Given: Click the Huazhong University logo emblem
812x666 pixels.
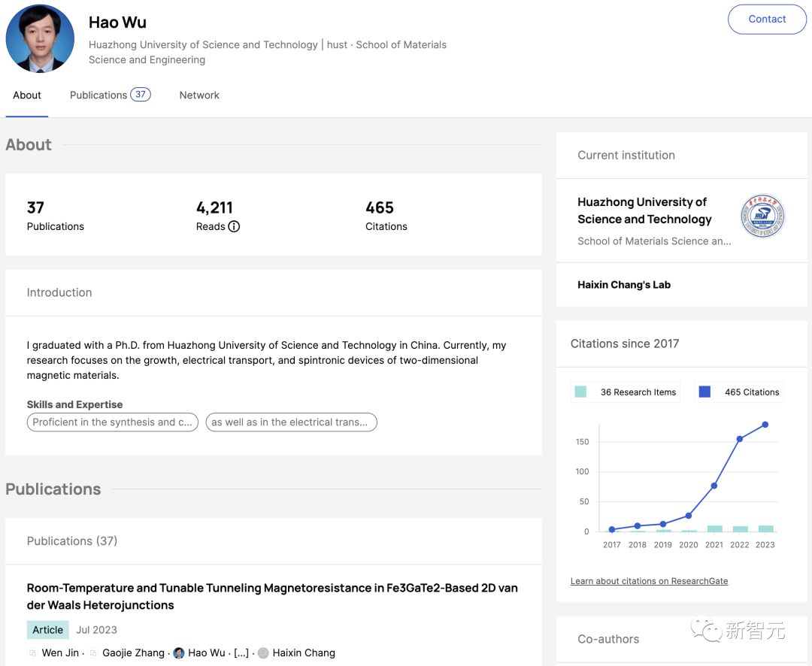Looking at the screenshot, I should (x=762, y=216).
